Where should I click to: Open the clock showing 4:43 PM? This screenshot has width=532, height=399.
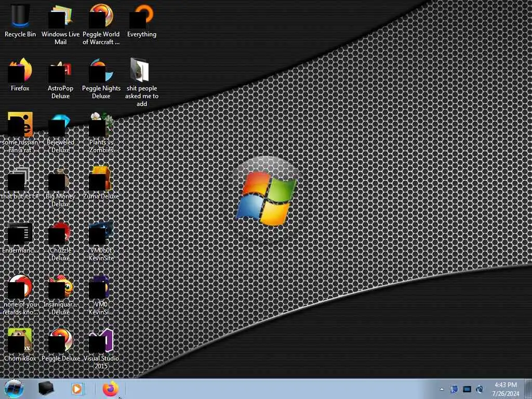[506, 389]
